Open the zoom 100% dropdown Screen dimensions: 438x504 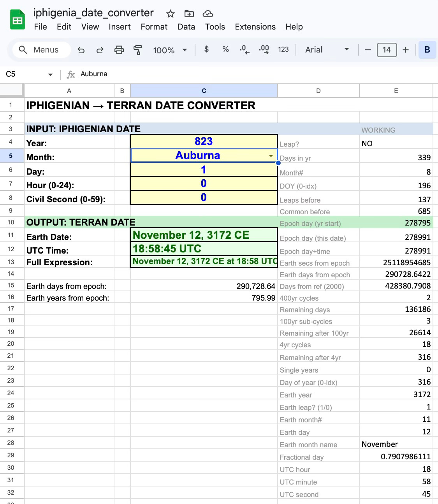coord(170,50)
